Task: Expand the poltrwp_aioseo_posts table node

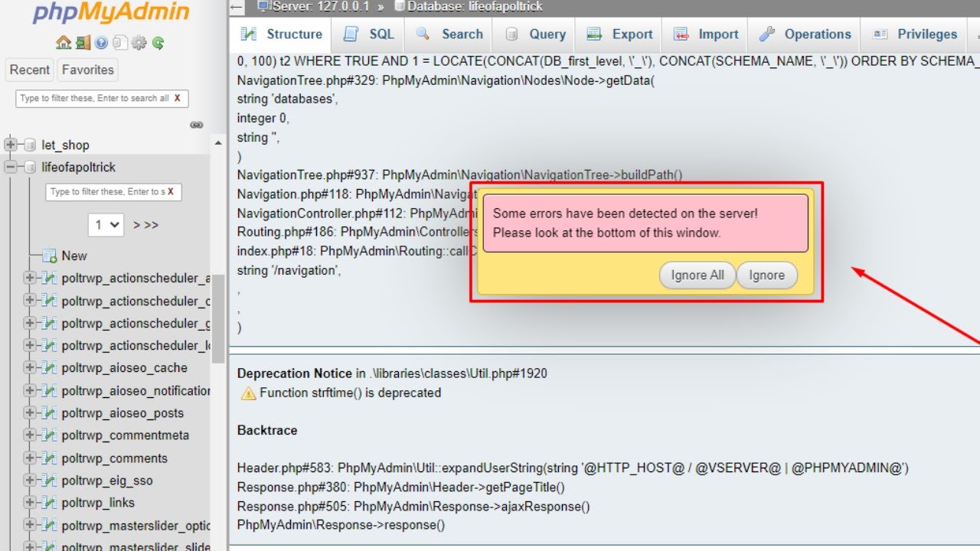Action: (30, 413)
